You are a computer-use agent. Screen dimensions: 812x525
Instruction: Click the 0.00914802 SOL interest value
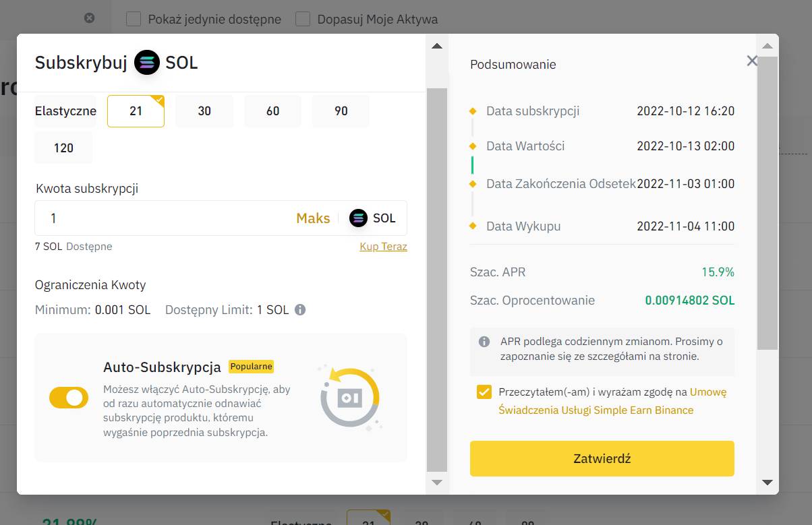pos(689,301)
